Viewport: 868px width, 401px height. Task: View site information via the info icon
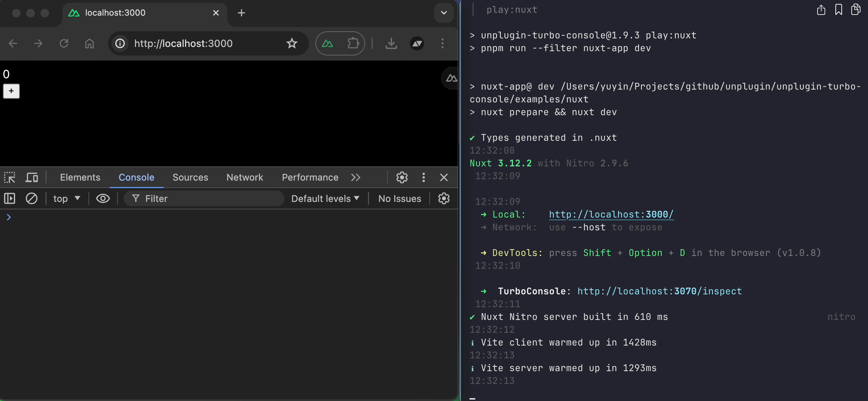pos(120,43)
